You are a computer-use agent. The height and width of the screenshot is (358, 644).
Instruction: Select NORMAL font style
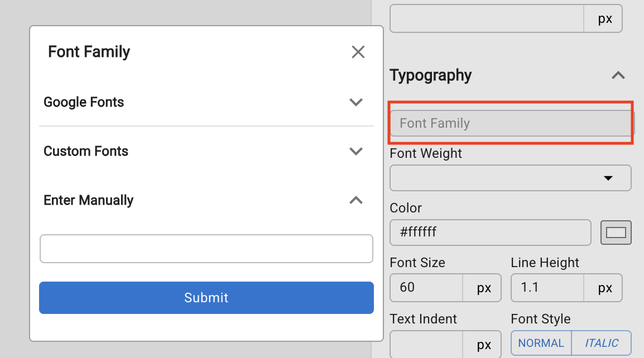point(541,344)
